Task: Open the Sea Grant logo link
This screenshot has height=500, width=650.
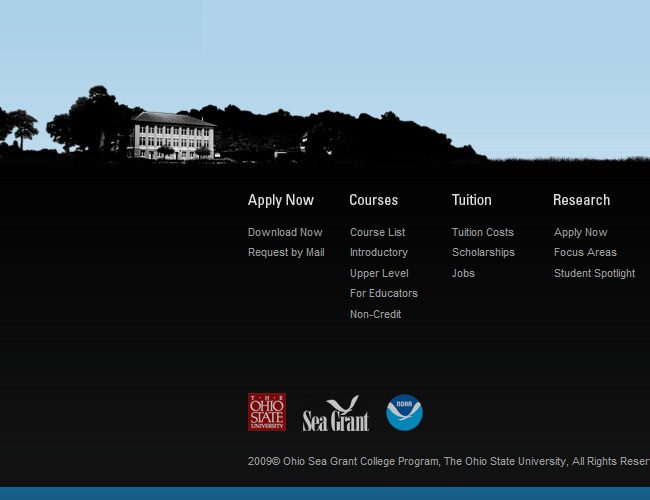Action: [336, 413]
